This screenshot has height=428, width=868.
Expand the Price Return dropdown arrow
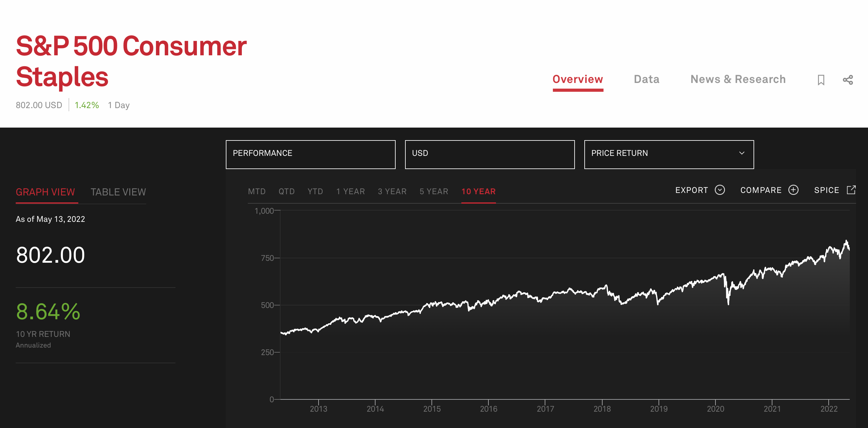(742, 153)
